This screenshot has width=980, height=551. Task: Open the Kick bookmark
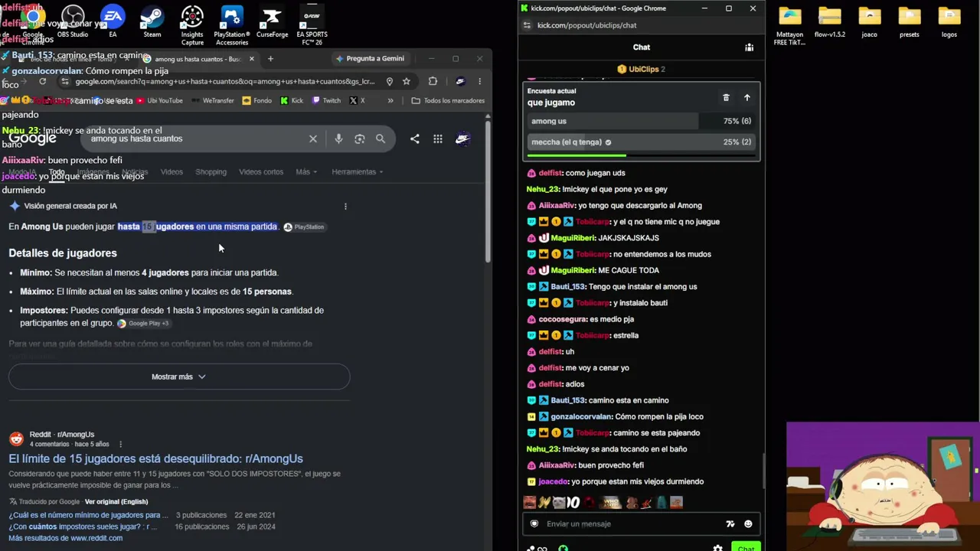click(x=292, y=100)
